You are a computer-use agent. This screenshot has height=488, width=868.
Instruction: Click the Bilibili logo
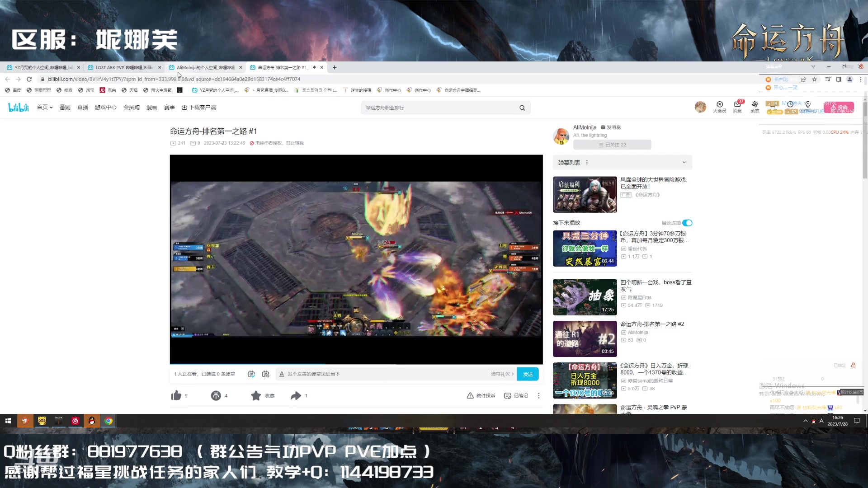(x=19, y=107)
